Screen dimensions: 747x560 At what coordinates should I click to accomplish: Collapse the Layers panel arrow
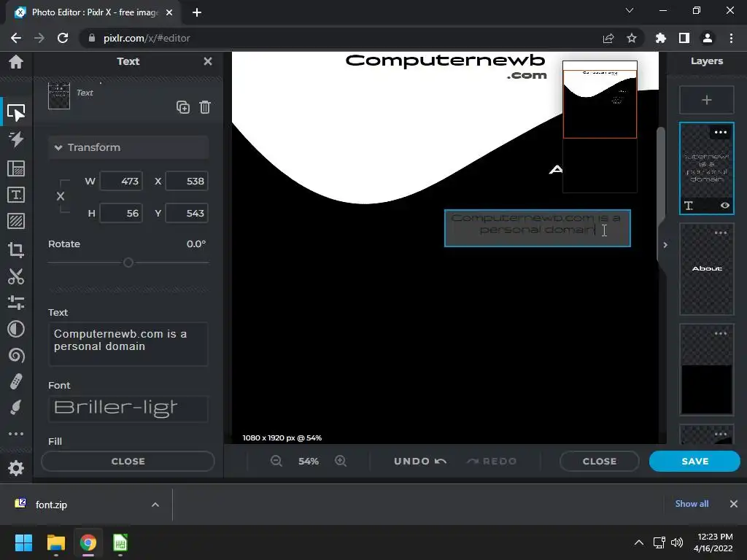[665, 245]
